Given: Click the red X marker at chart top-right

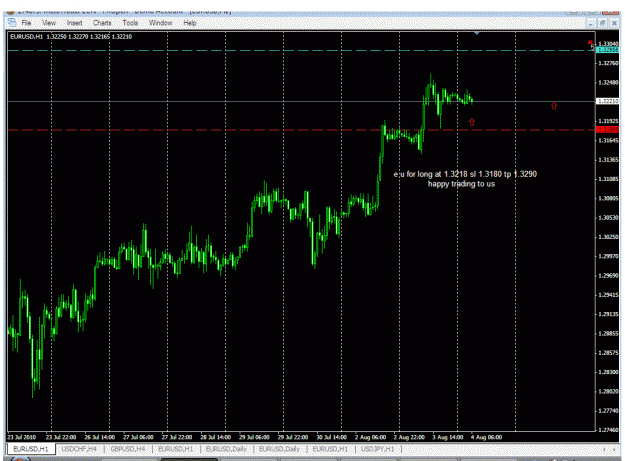Looking at the screenshot, I should point(590,42).
